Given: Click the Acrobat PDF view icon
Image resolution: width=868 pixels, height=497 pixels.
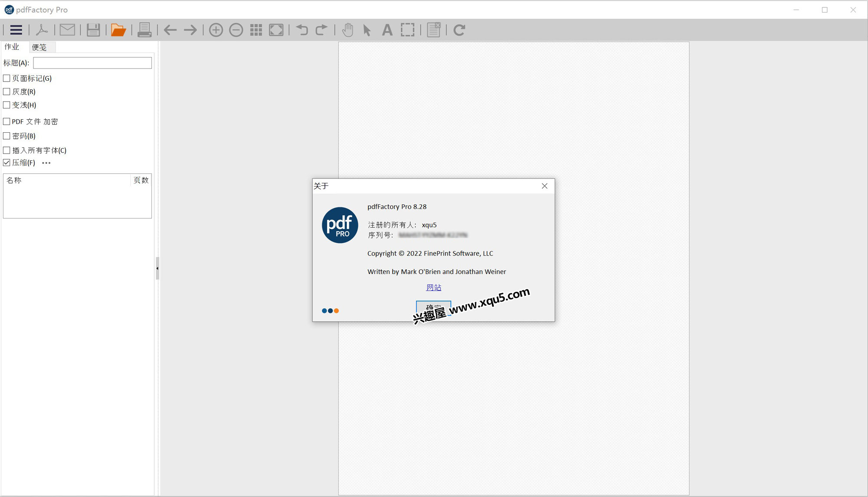Looking at the screenshot, I should tap(42, 30).
